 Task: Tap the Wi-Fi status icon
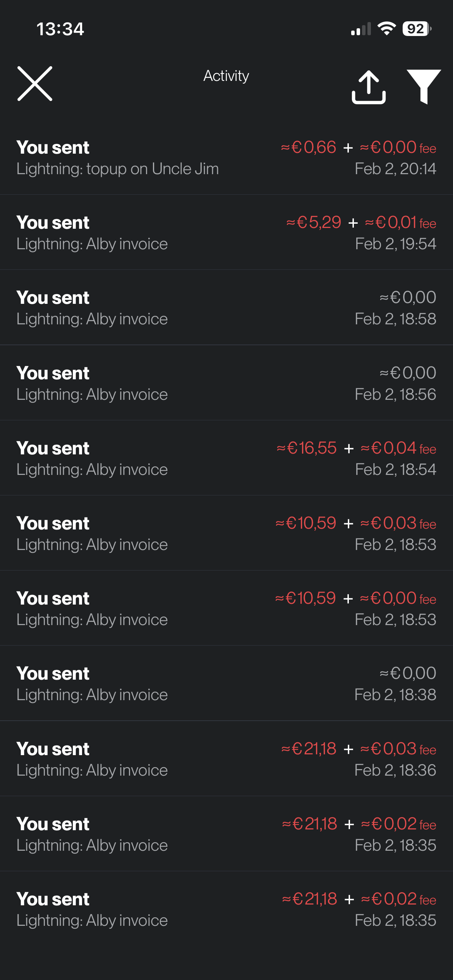[386, 29]
